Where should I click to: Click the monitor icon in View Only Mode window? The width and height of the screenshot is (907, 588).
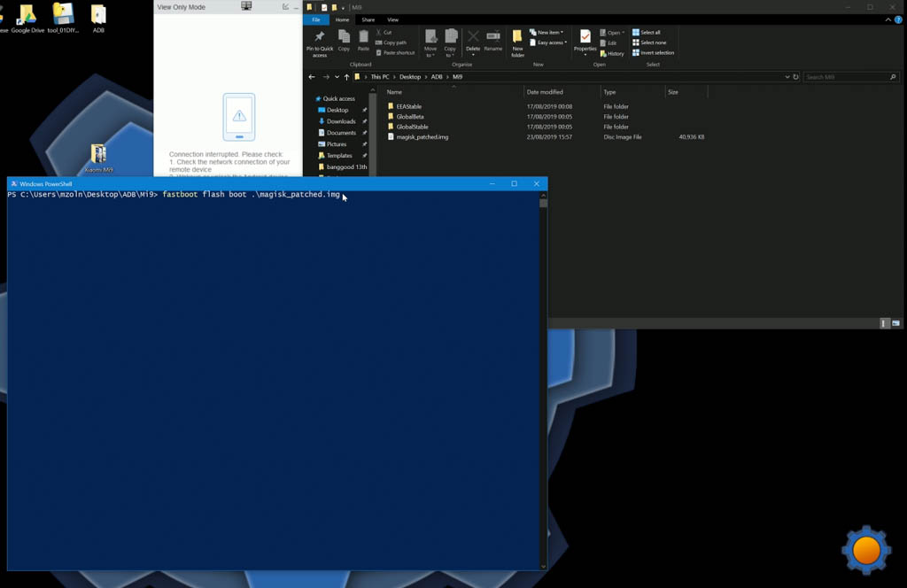[x=246, y=6]
